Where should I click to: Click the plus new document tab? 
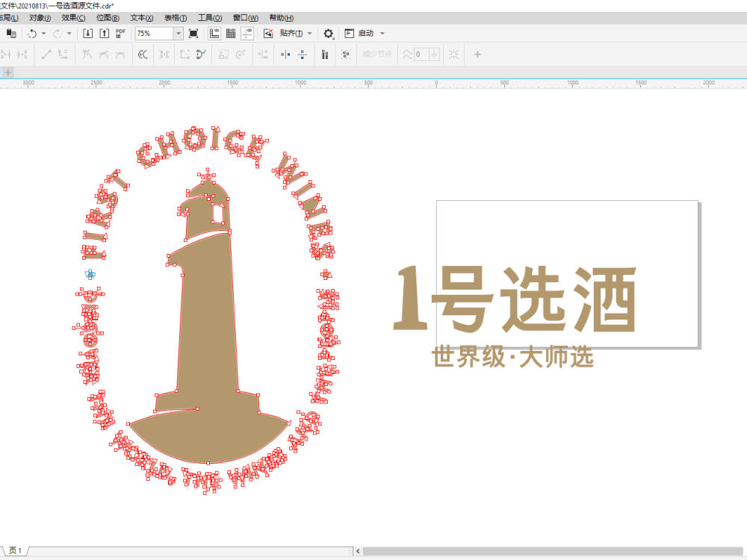point(7,72)
